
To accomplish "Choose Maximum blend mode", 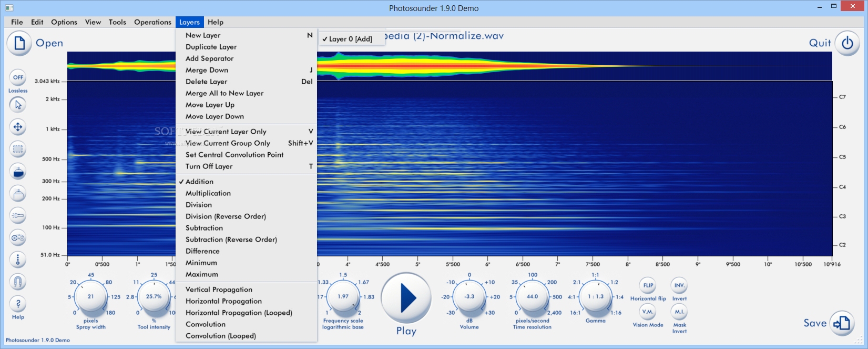I will pyautogui.click(x=246, y=274).
